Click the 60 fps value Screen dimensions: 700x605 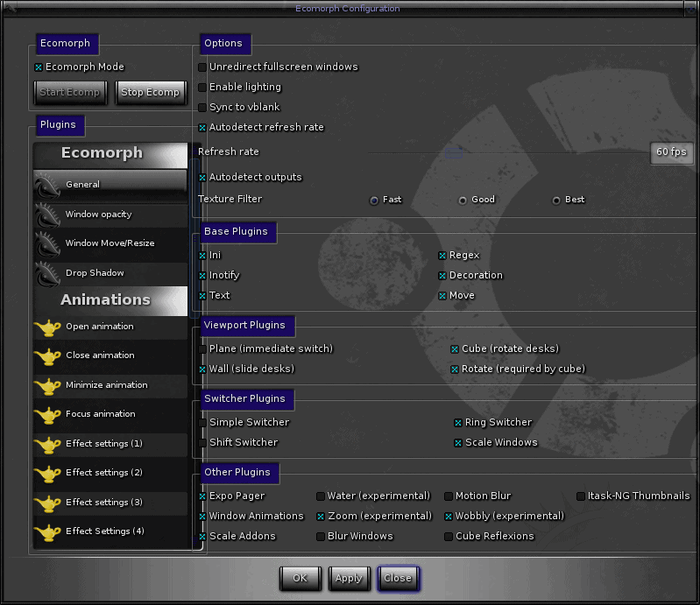click(x=671, y=152)
